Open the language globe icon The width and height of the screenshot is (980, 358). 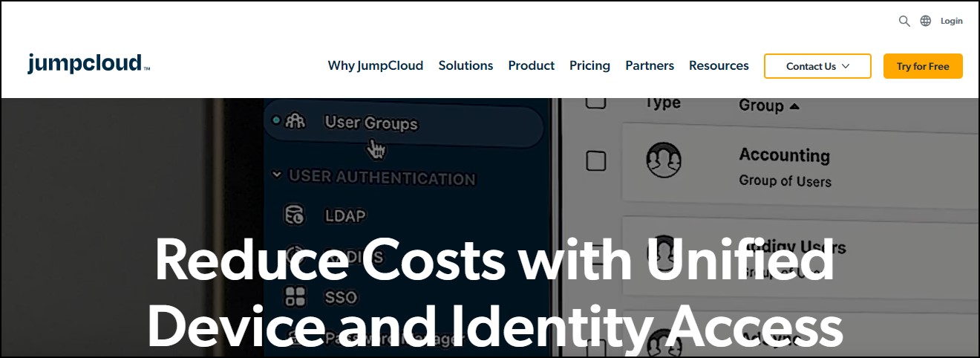tap(926, 21)
